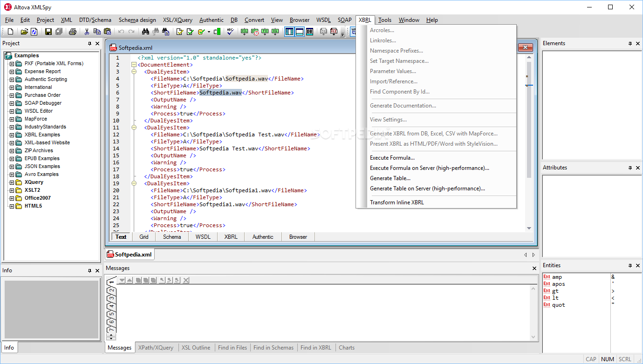Click the Ent icon beside amp entity

(x=547, y=277)
